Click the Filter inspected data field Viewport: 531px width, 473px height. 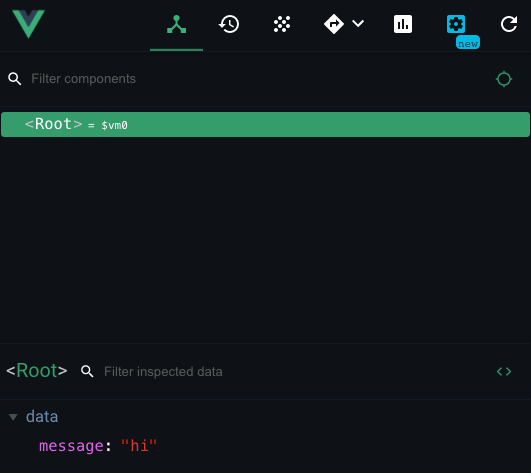pyautogui.click(x=295, y=372)
